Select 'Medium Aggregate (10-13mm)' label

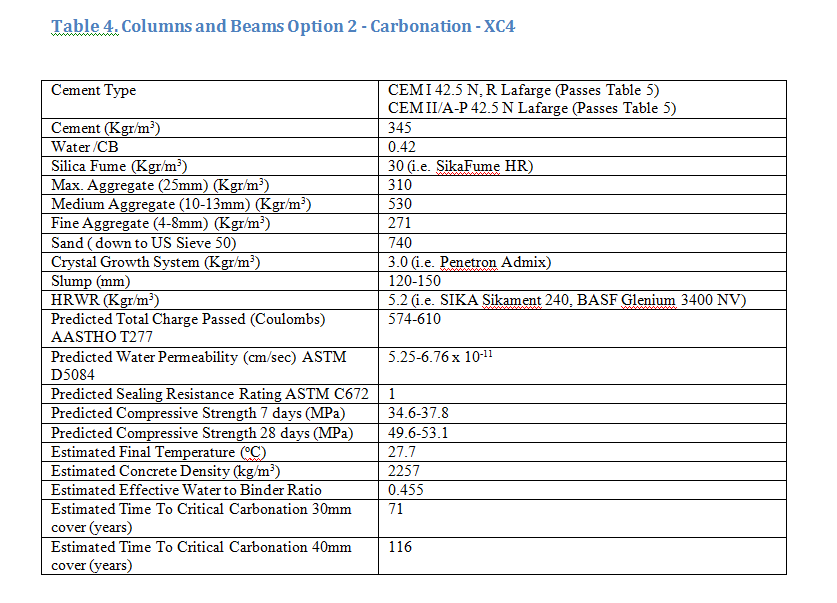tap(181, 204)
